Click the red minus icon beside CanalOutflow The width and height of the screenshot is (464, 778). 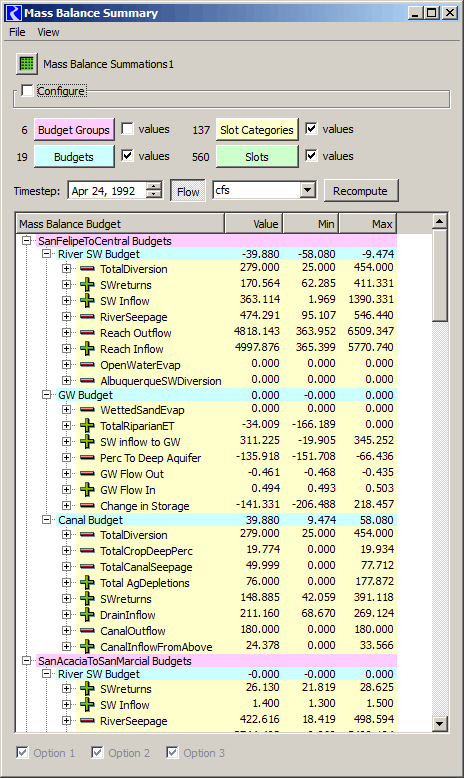coord(87,631)
